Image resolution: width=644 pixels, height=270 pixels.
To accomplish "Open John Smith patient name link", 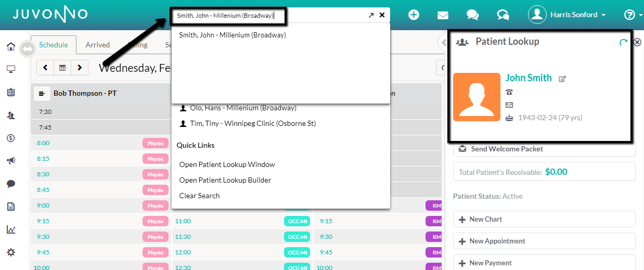I will (529, 78).
